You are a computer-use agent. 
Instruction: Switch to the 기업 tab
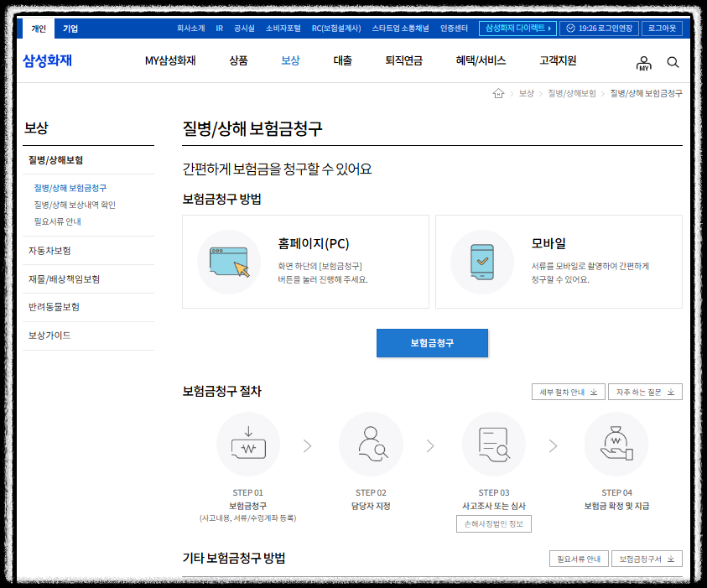pos(70,29)
